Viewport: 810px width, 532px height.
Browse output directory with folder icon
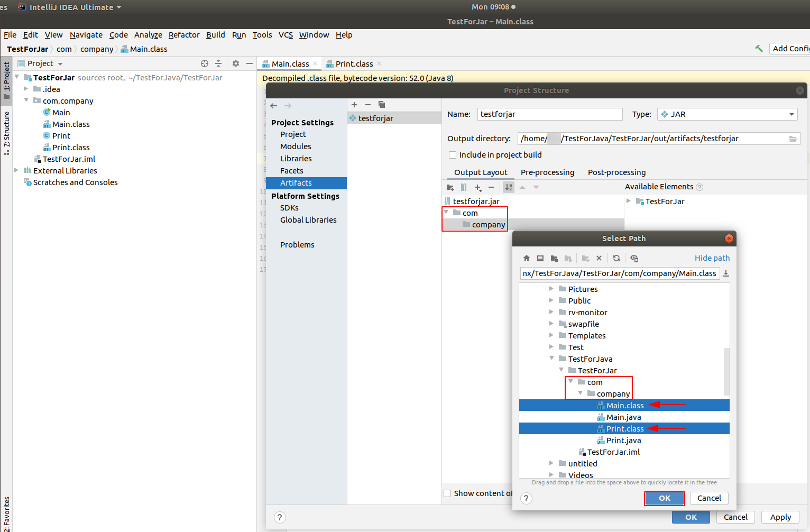[793, 139]
